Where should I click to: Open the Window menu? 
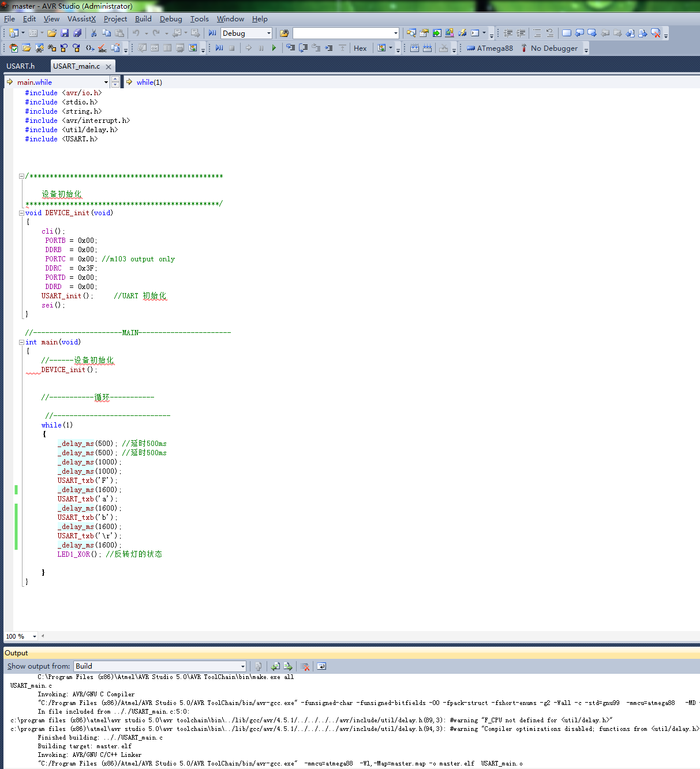coord(230,19)
